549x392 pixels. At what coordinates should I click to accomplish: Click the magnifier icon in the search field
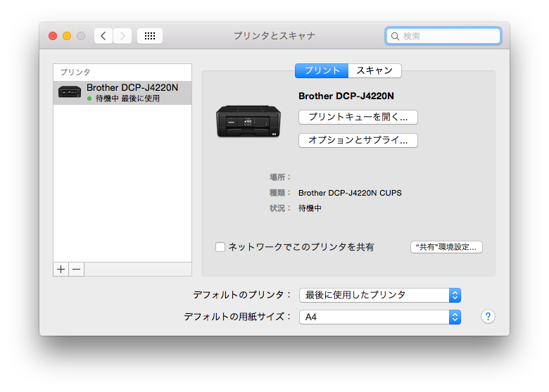[395, 36]
